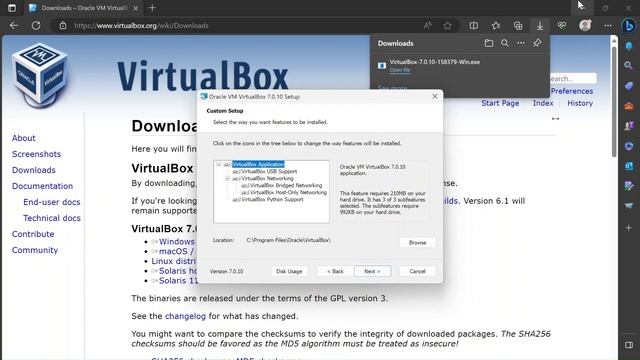Open the site lock information icon

coord(62,25)
